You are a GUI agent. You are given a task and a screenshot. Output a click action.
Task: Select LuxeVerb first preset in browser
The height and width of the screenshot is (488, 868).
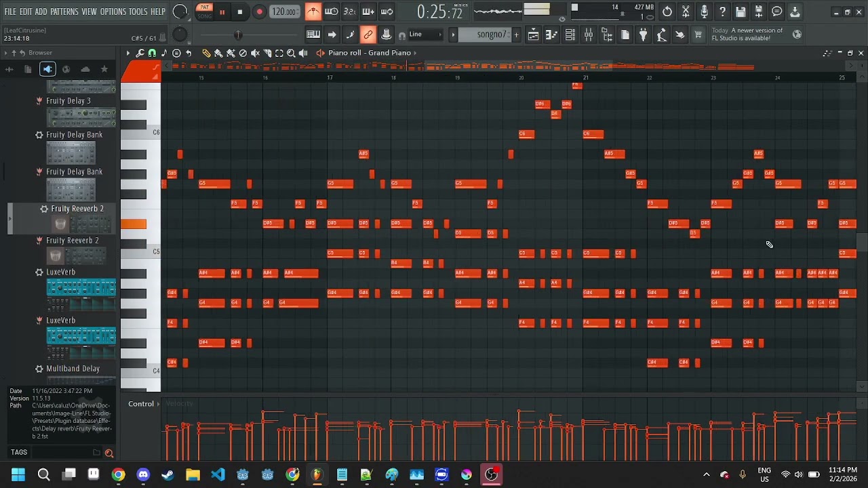(x=61, y=272)
